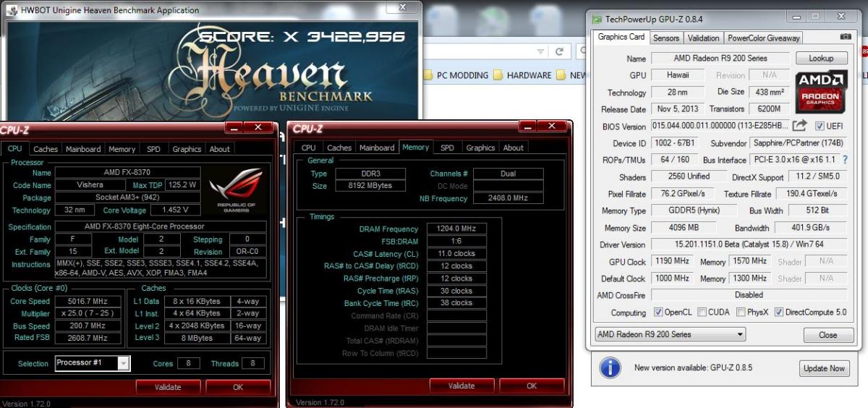Select About tab in the right CPU-Z window
868x408 pixels.
(x=514, y=148)
